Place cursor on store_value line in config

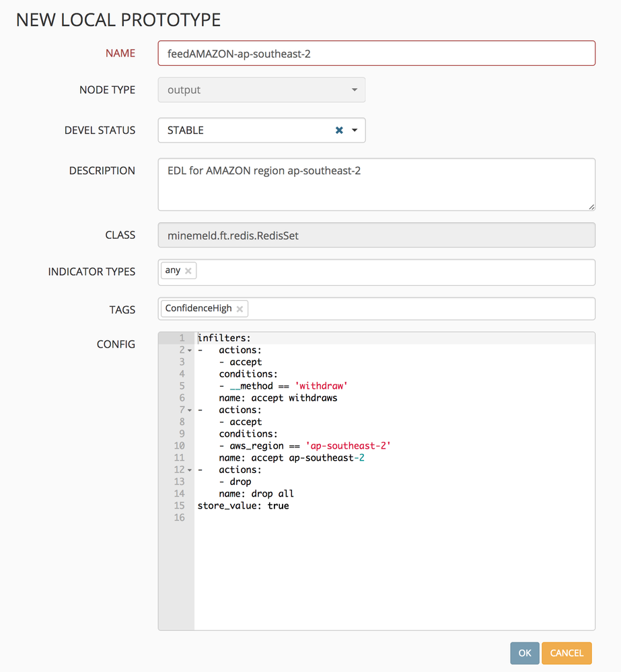point(243,506)
